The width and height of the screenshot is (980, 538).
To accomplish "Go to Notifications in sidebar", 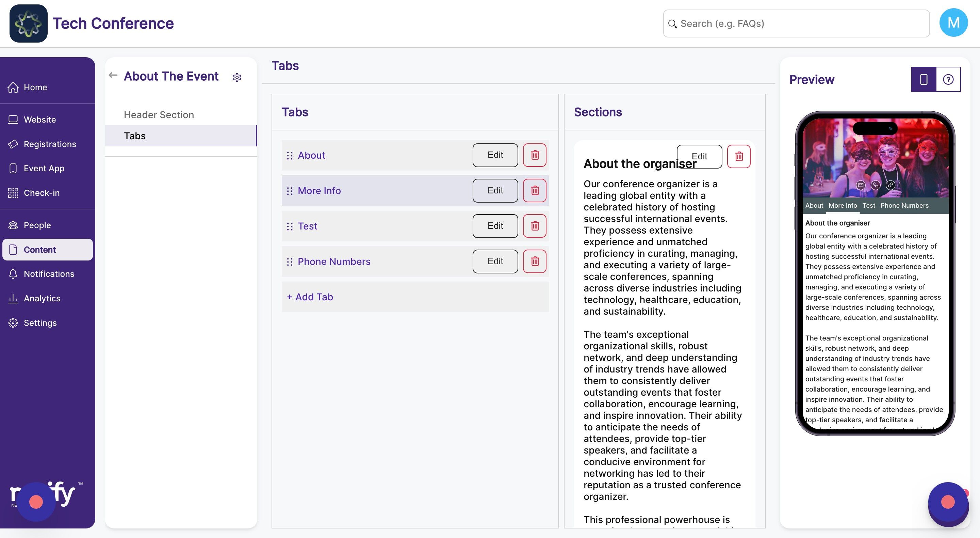I will (x=49, y=274).
